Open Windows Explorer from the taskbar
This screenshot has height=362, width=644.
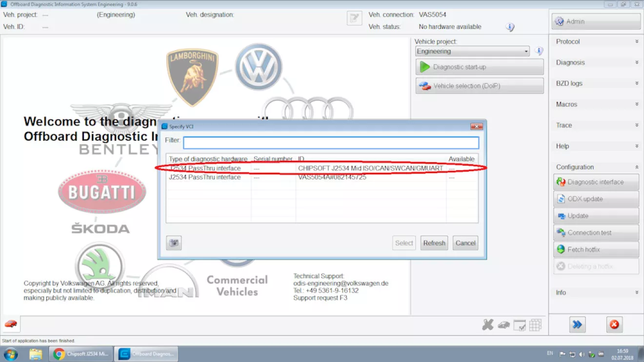[x=36, y=354]
